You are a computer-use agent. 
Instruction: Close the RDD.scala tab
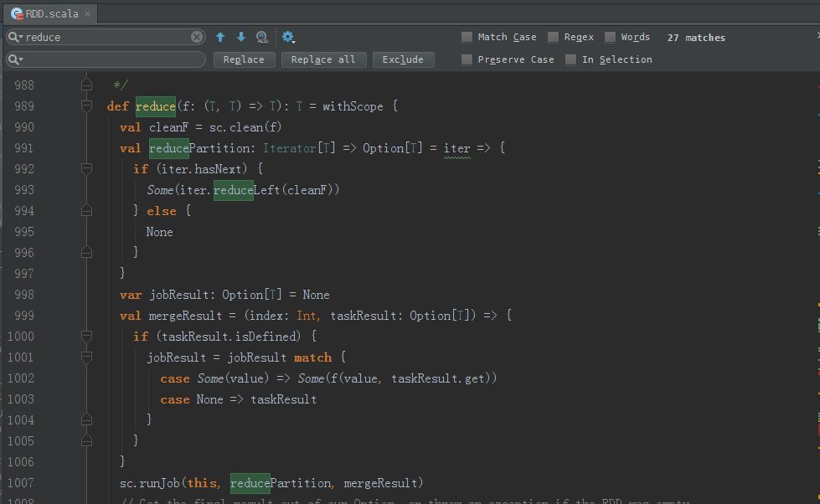87,13
